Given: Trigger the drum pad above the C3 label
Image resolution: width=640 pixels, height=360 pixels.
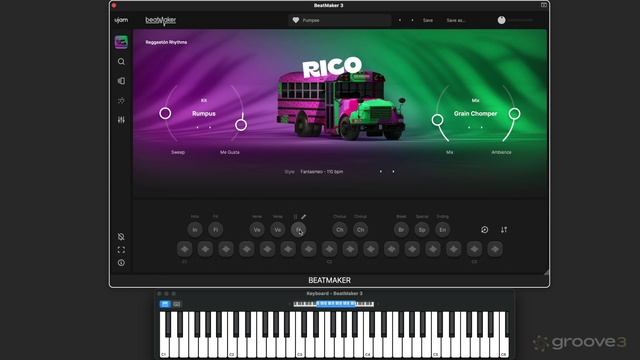Looking at the screenshot, I should pyautogui.click(x=474, y=249).
